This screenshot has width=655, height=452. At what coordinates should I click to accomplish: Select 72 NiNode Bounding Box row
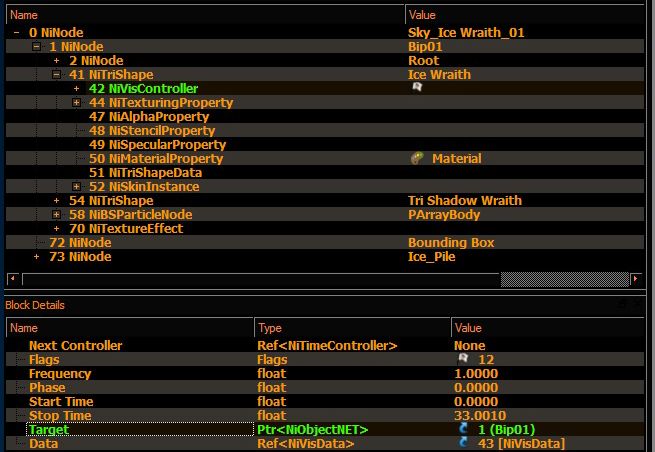click(x=325, y=242)
